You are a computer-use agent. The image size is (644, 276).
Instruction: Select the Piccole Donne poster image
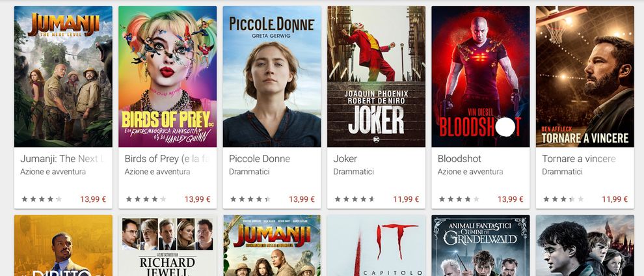coord(272,76)
